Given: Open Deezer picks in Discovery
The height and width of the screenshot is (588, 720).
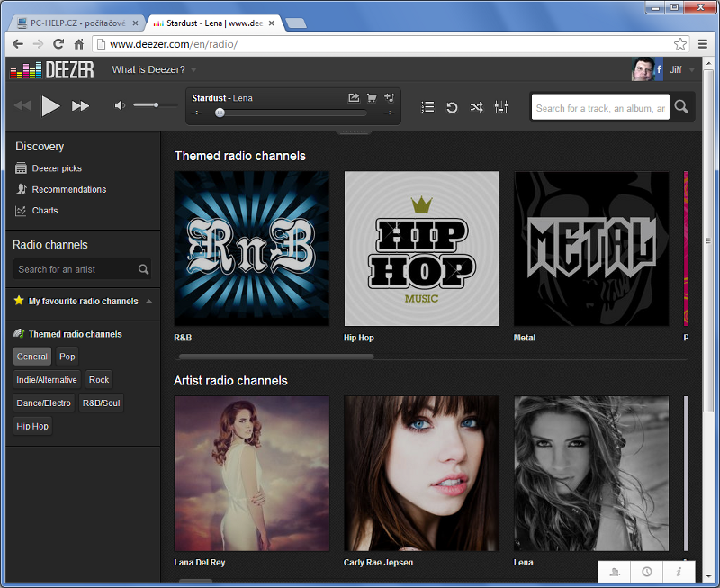Looking at the screenshot, I should click(56, 168).
